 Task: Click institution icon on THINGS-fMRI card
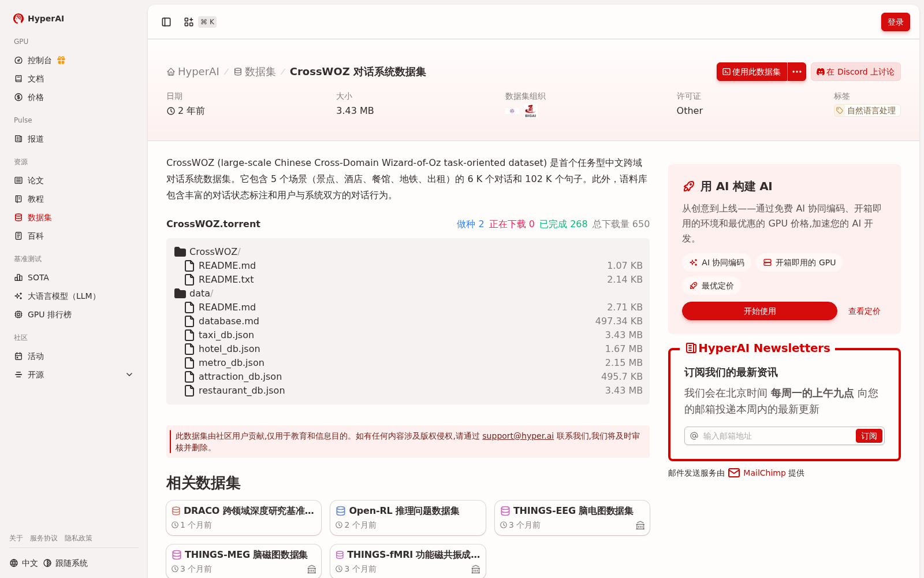click(476, 569)
